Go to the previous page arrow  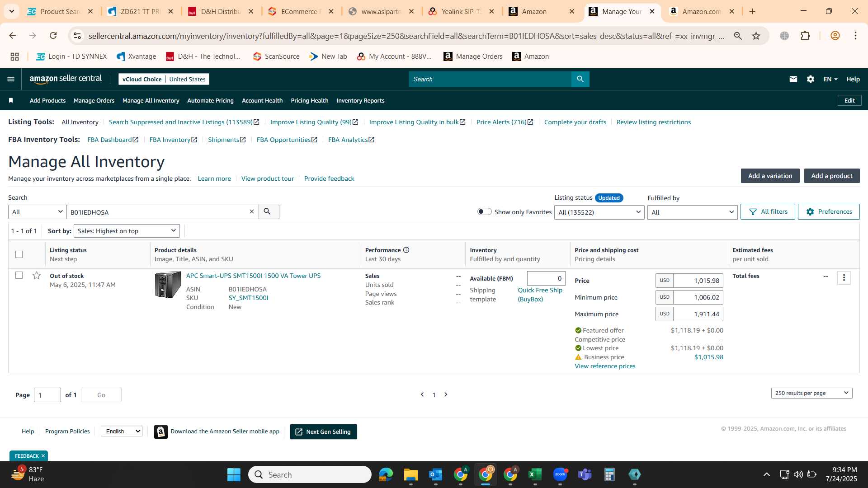[422, 394]
